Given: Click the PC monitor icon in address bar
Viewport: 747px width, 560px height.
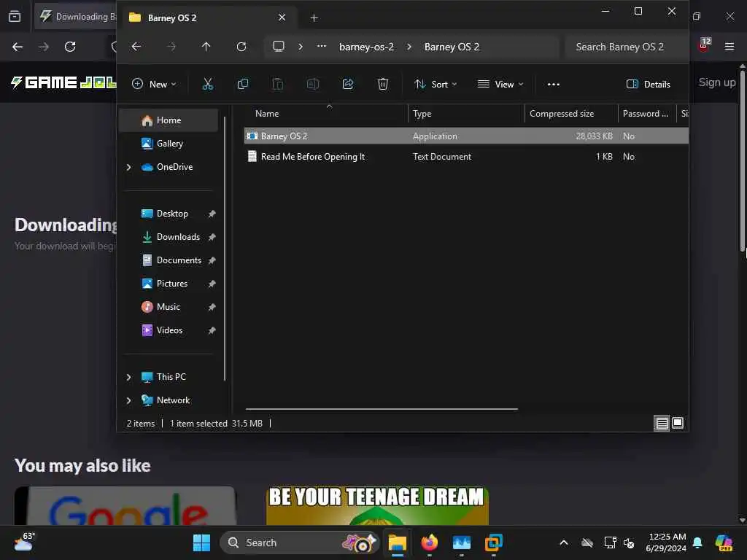Looking at the screenshot, I should (278, 46).
